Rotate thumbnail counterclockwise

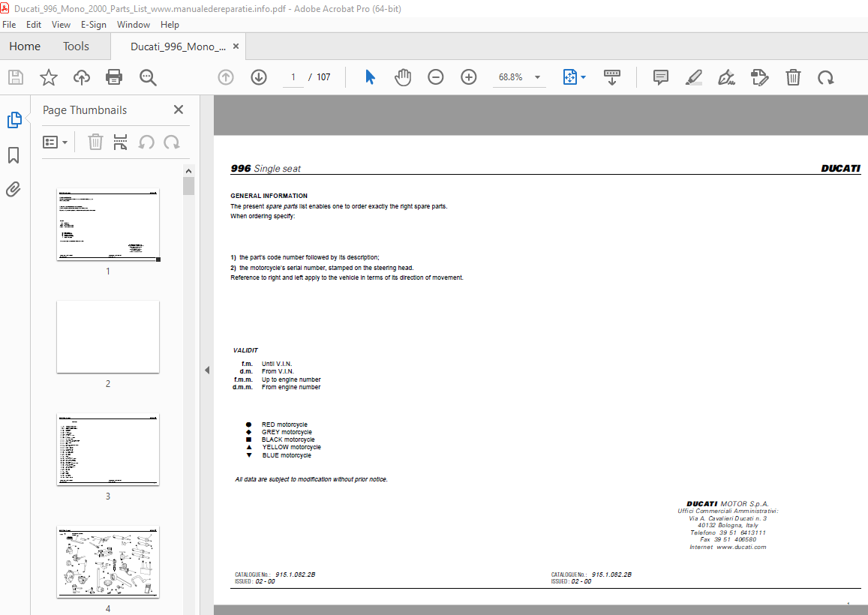coord(146,142)
